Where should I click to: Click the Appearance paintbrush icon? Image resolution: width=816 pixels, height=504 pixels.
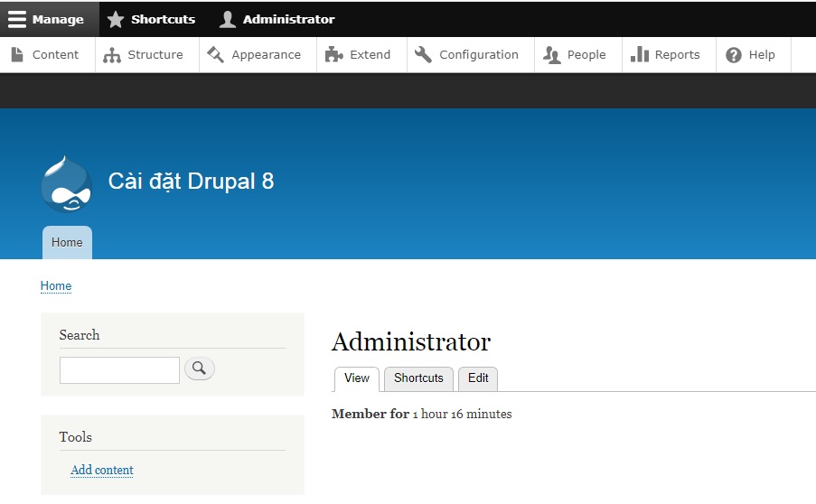tap(215, 54)
